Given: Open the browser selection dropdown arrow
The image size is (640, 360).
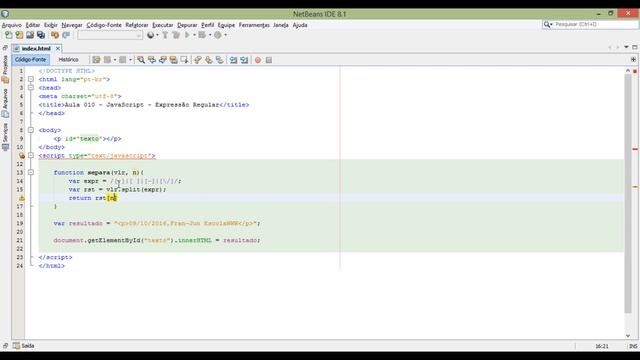Looking at the screenshot, I should (x=157, y=35).
